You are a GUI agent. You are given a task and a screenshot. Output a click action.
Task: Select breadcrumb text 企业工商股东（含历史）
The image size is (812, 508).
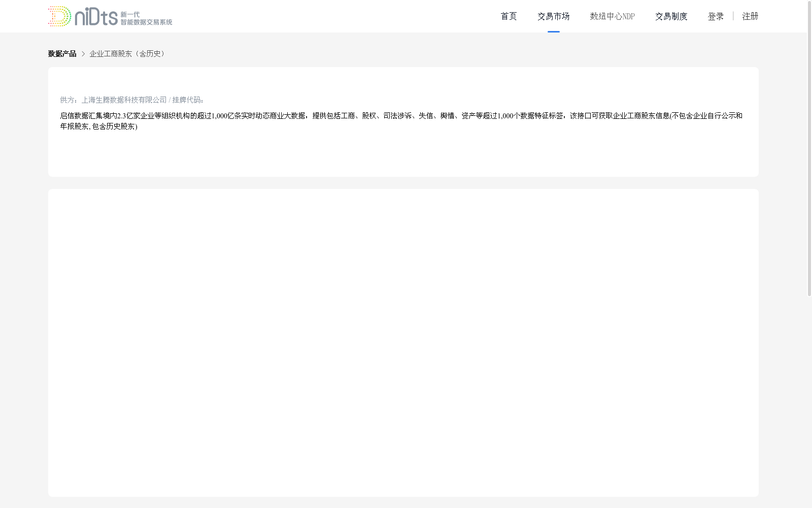click(128, 54)
